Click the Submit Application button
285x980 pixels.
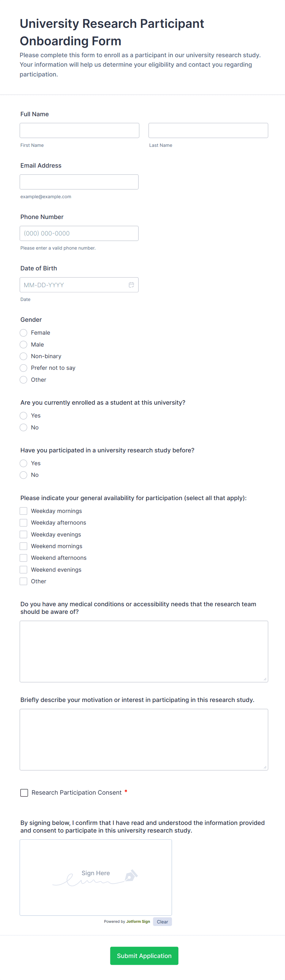tap(144, 956)
